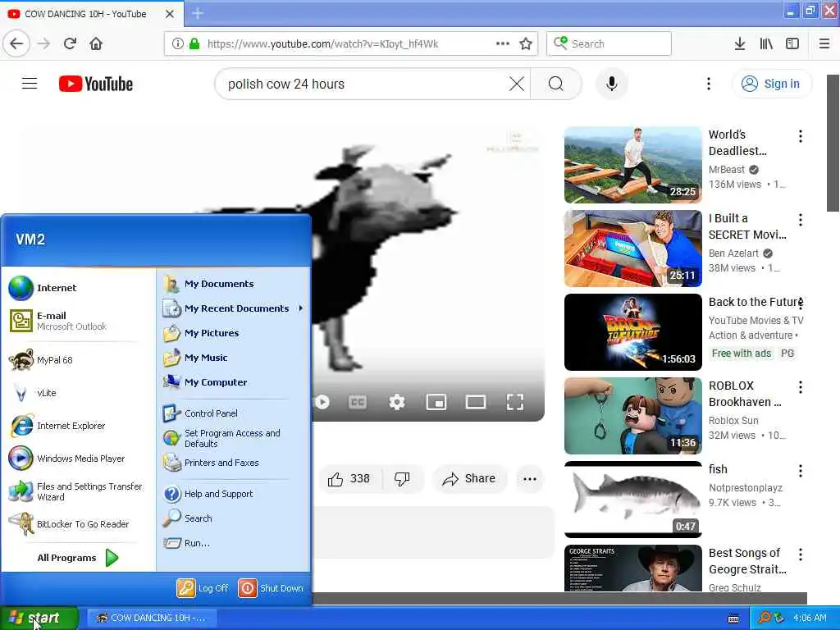Click the Ben Azelart channel name
This screenshot has height=630, width=840.
[733, 253]
